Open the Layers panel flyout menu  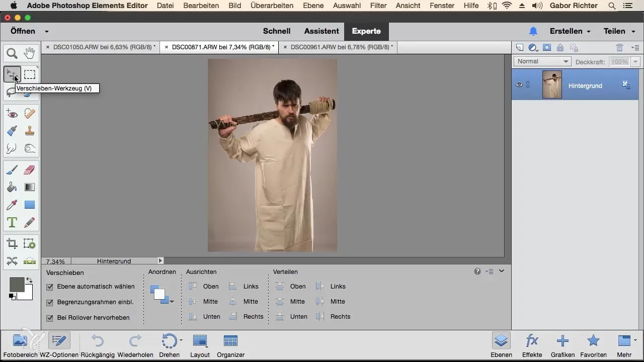[x=635, y=48]
